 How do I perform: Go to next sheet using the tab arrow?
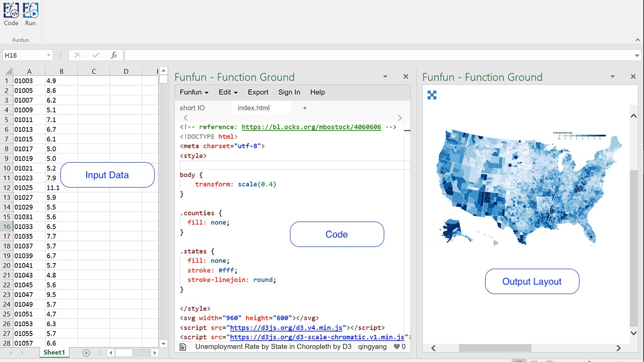[21, 353]
